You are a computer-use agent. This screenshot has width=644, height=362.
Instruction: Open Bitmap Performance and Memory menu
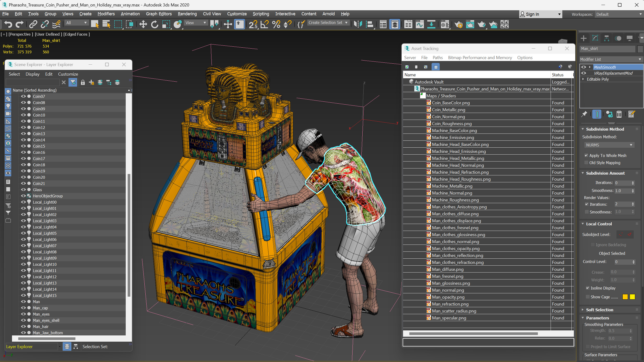479,57
